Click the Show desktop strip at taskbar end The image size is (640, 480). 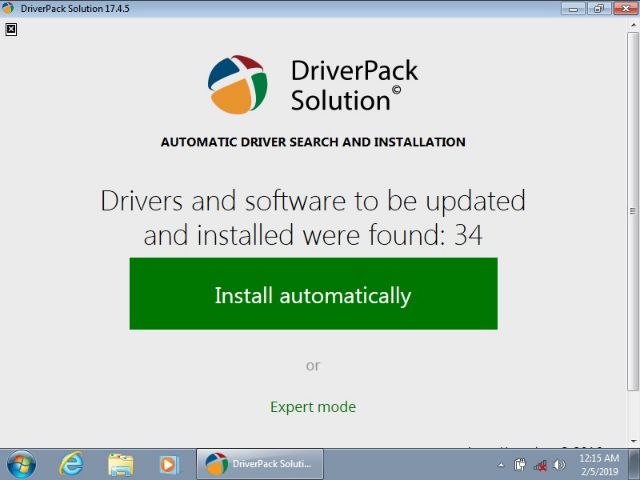(x=635, y=464)
